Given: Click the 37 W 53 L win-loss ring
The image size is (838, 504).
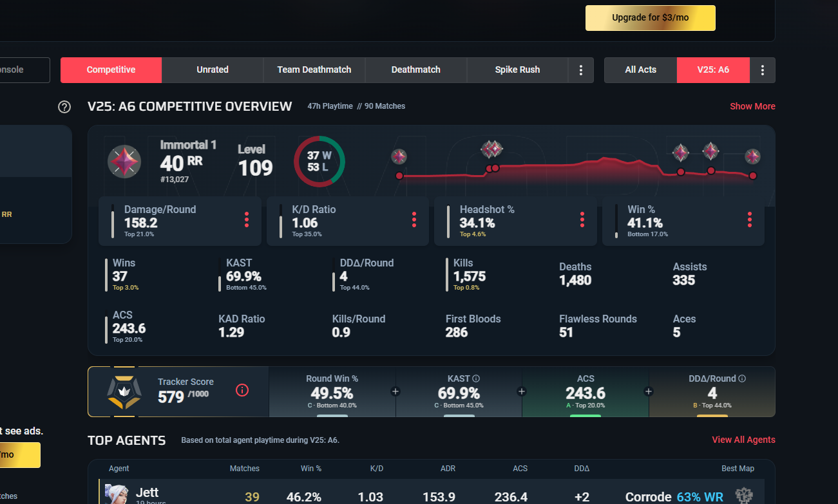Looking at the screenshot, I should coord(319,162).
